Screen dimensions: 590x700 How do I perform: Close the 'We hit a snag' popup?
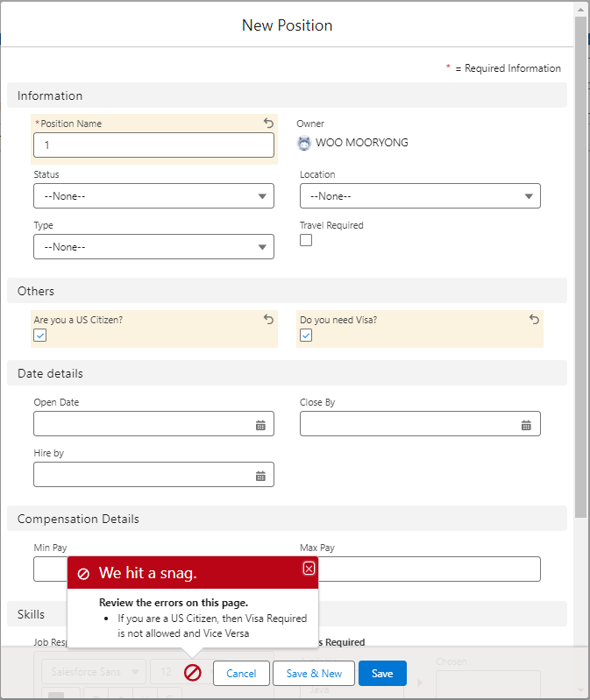coord(309,569)
